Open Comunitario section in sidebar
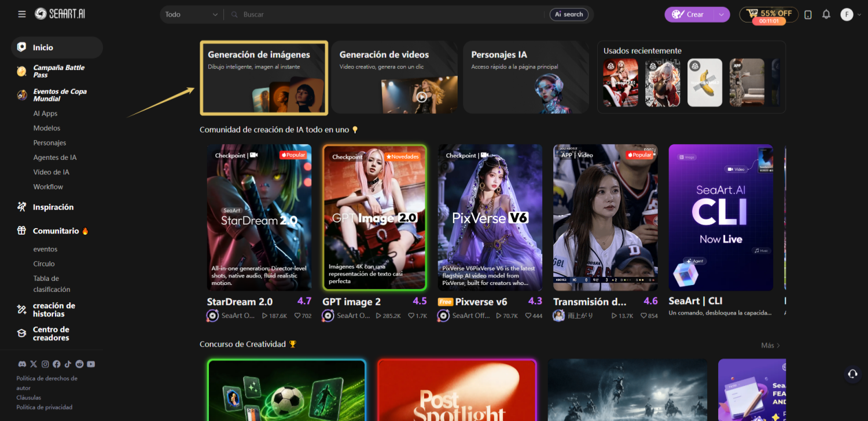Screen dimensions: 868x421 (56, 230)
